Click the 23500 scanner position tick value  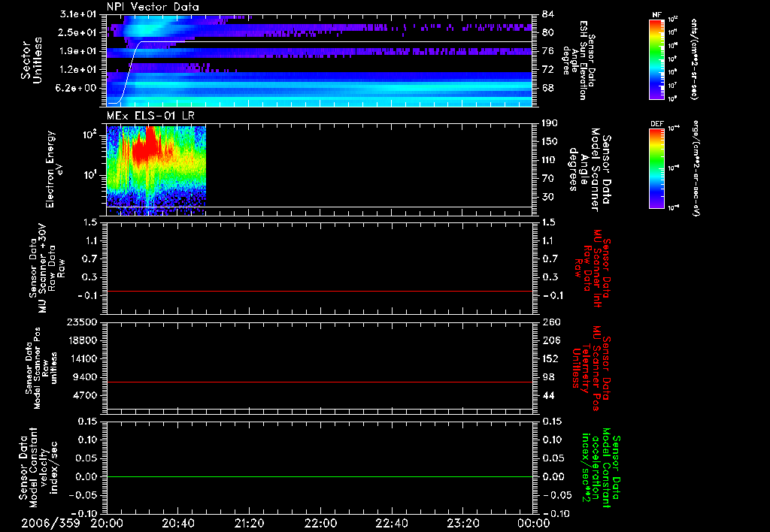pos(80,322)
